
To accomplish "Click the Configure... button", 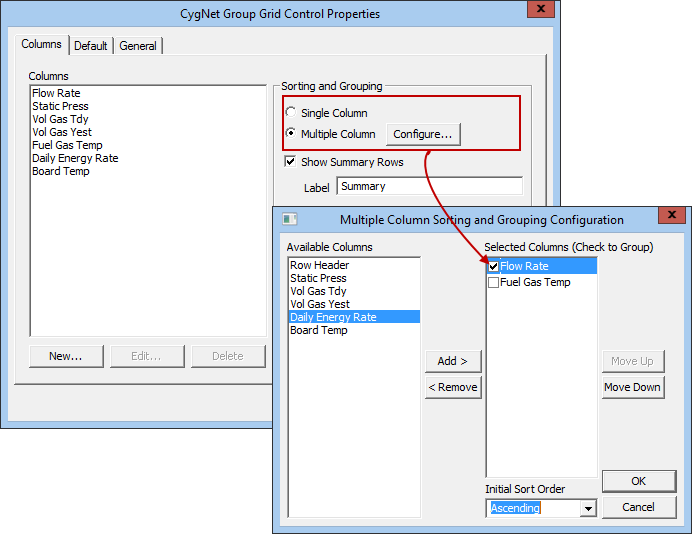I will (x=423, y=134).
